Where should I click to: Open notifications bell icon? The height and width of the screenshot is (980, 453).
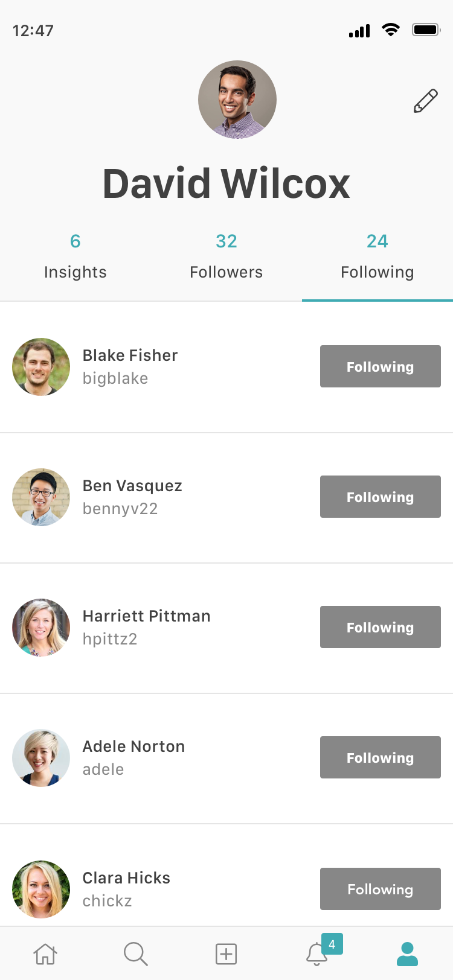(316, 954)
